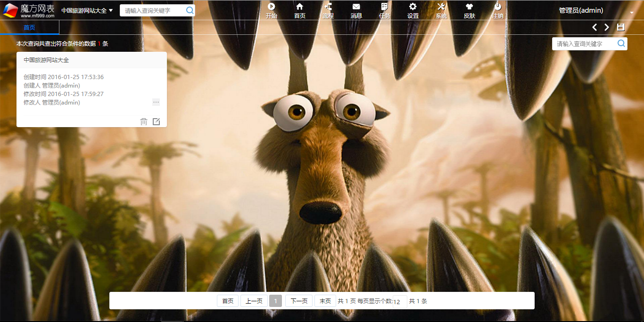644x322 pixels.
Task: Click the per-page count field showing 12
Action: (x=400, y=302)
